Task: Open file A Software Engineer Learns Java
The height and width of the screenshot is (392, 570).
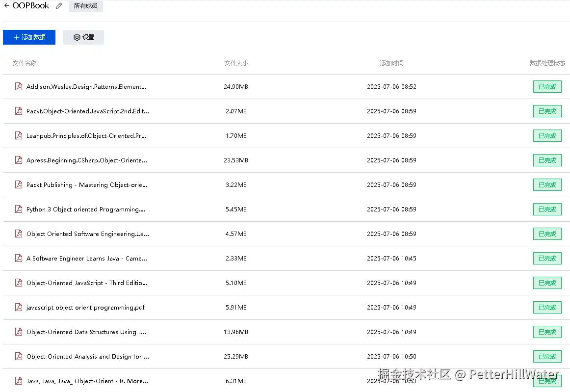Action: 86,259
